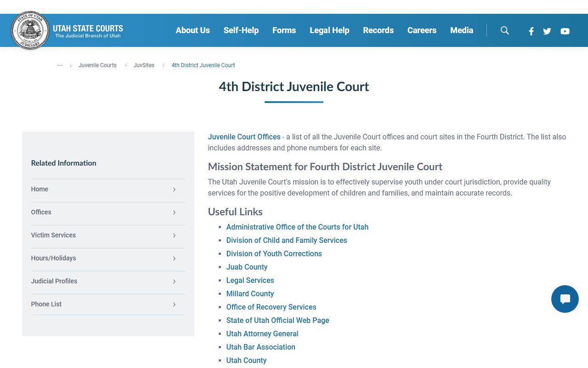Viewport: 588px width, 368px height.
Task: Click the chevron next to Victim Services
Action: click(x=174, y=236)
